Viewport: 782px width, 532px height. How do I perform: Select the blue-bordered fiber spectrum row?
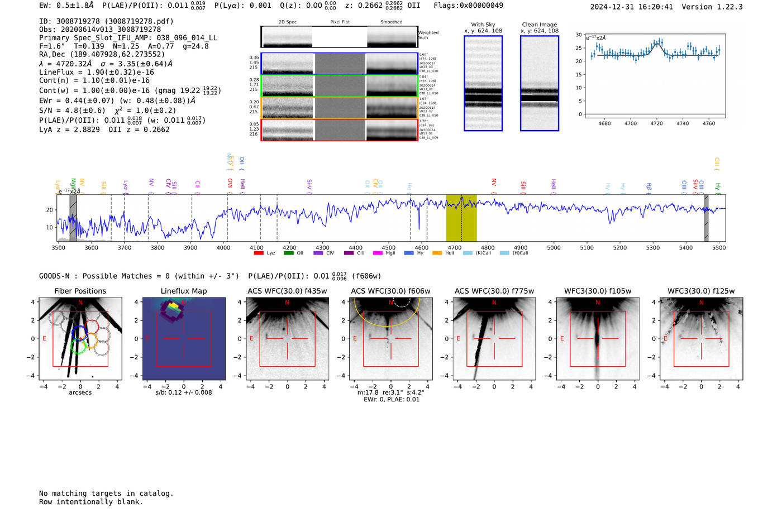pyautogui.click(x=339, y=64)
